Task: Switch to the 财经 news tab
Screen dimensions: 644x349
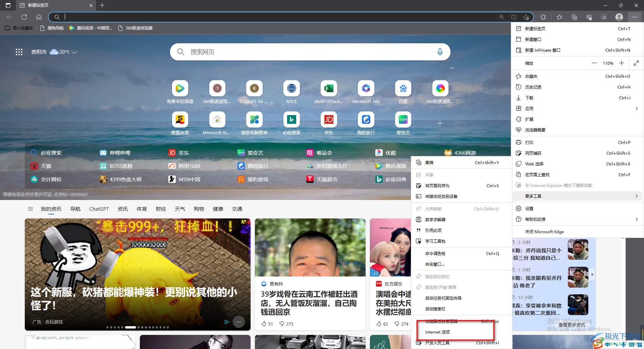Action: click(161, 209)
